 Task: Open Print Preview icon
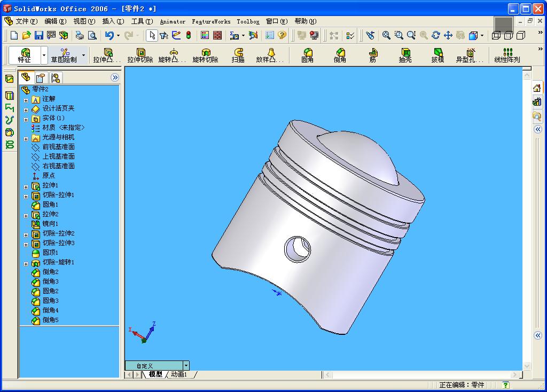point(92,35)
